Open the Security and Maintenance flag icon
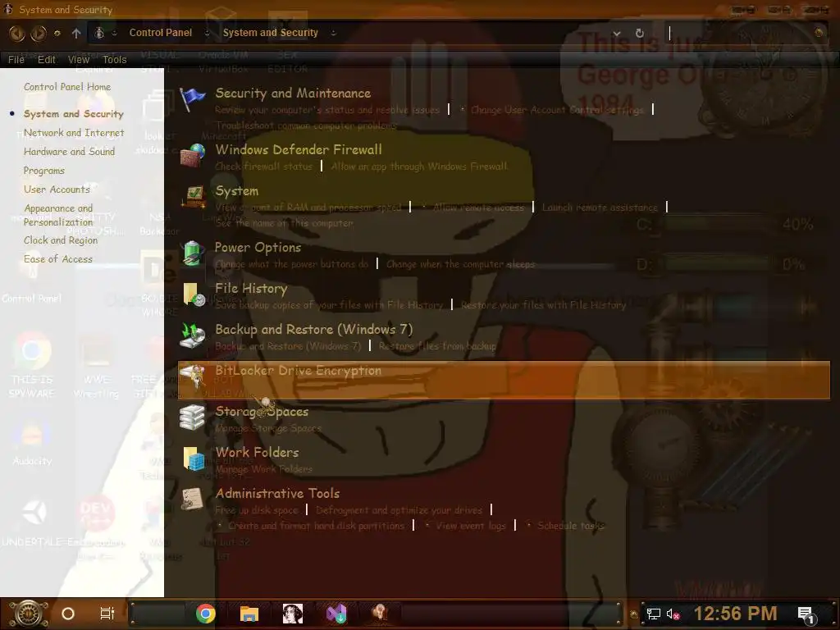 (x=192, y=99)
